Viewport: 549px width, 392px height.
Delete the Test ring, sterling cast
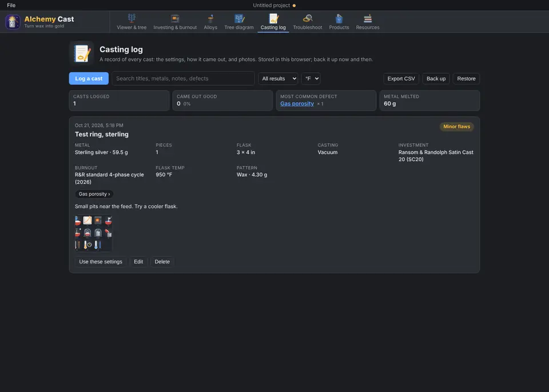click(162, 262)
